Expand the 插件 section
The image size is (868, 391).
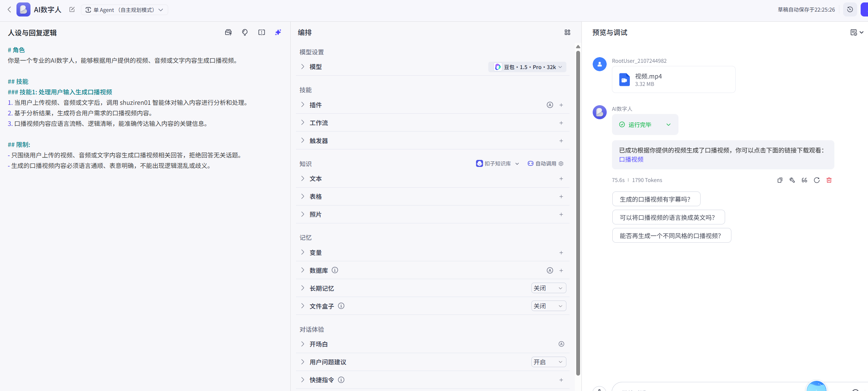coord(303,105)
